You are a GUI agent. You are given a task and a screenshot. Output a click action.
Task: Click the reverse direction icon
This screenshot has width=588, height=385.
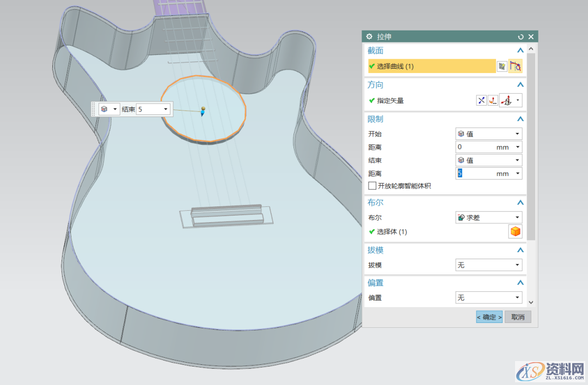point(481,100)
